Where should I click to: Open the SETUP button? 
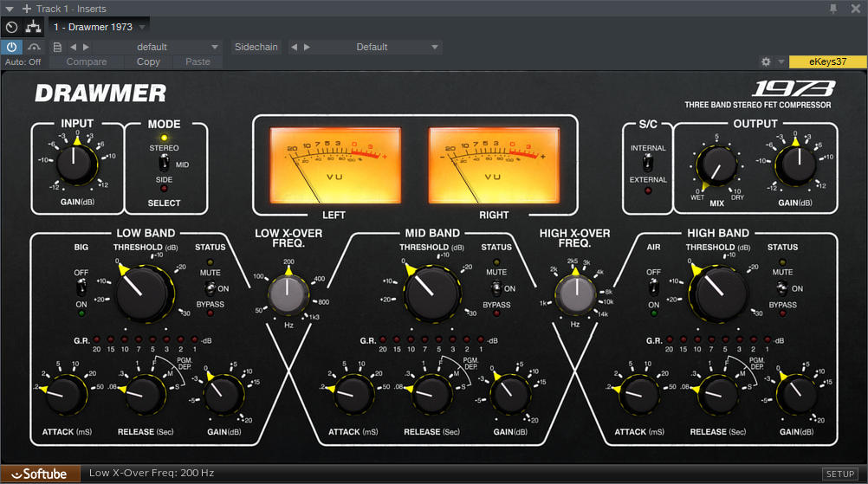[839, 474]
